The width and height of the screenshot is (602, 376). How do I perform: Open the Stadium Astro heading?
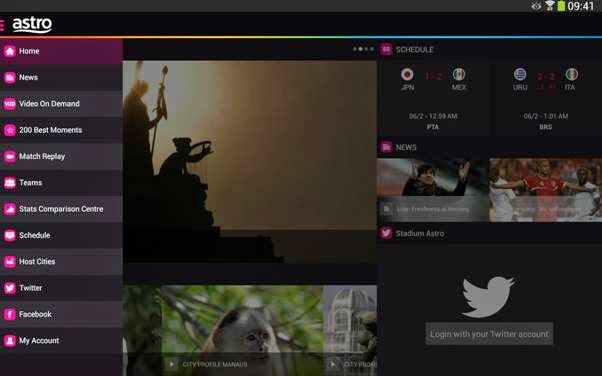pyautogui.click(x=420, y=234)
